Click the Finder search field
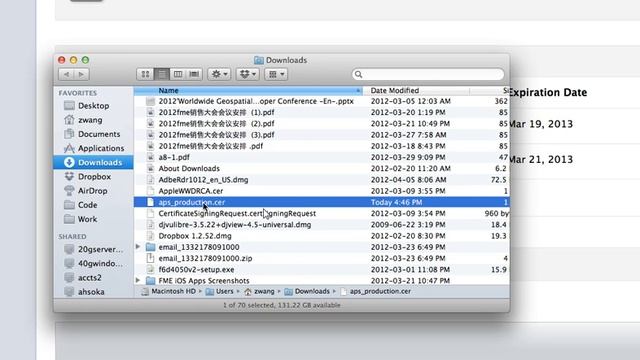 coord(428,74)
